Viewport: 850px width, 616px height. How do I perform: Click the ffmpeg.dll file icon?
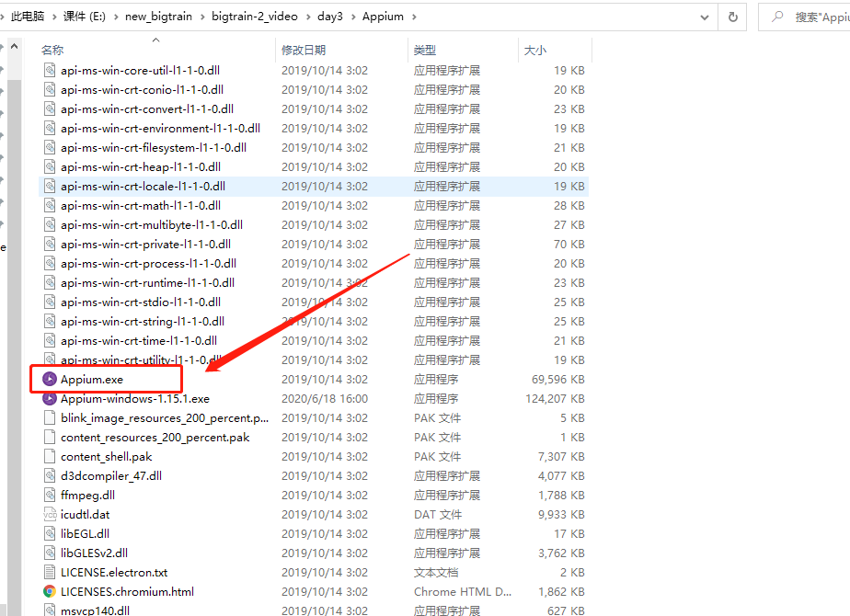pos(50,496)
